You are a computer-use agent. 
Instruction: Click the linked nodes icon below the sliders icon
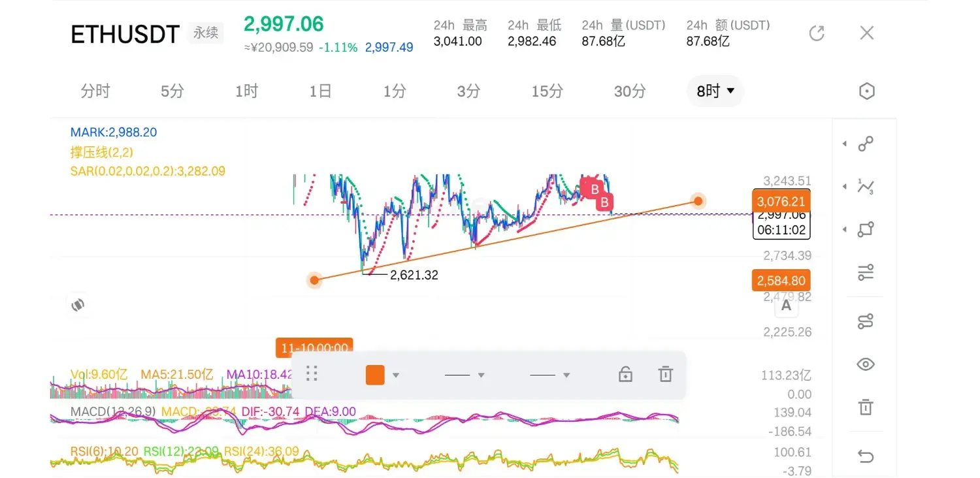pyautogui.click(x=866, y=321)
